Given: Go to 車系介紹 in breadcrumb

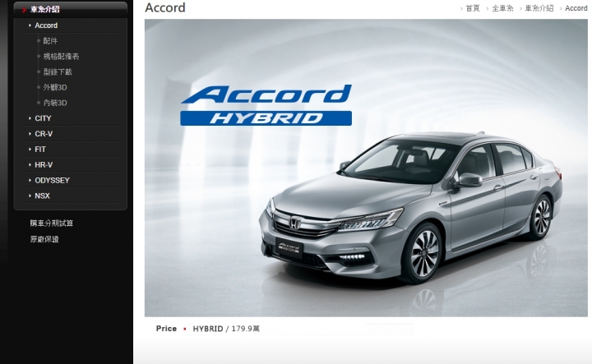Looking at the screenshot, I should 539,8.
